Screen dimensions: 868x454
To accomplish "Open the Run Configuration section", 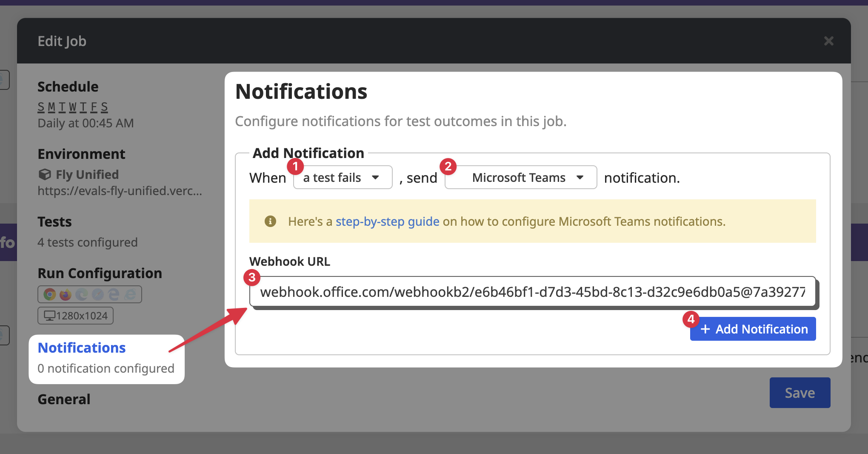I will coord(100,273).
